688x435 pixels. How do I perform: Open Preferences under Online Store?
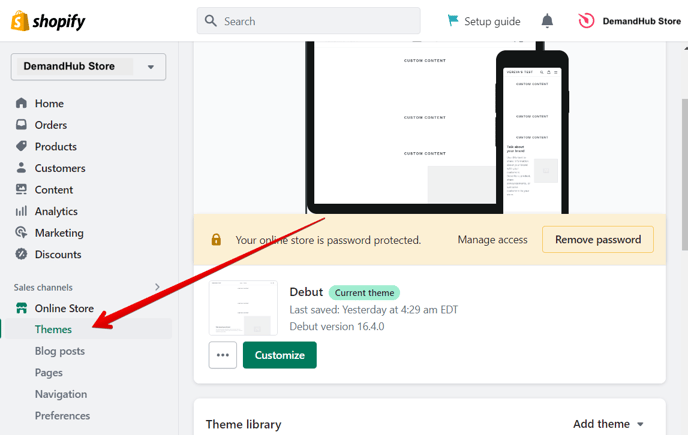pos(62,416)
